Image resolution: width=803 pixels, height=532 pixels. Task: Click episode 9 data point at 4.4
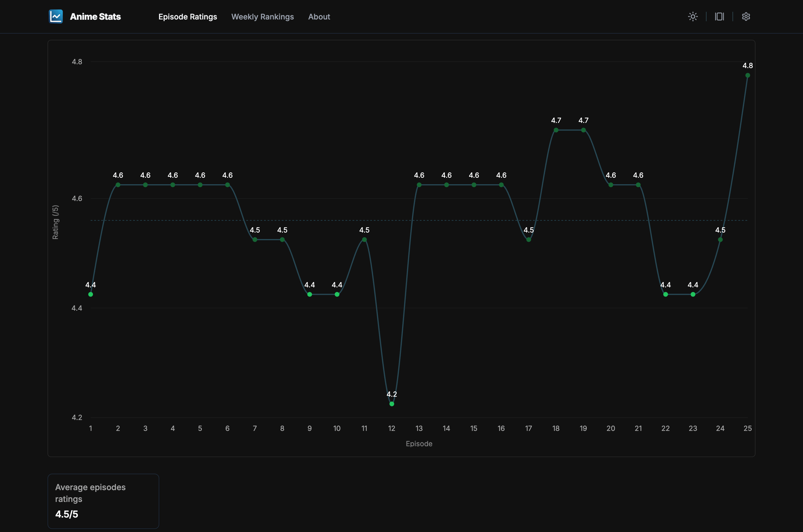tap(309, 294)
